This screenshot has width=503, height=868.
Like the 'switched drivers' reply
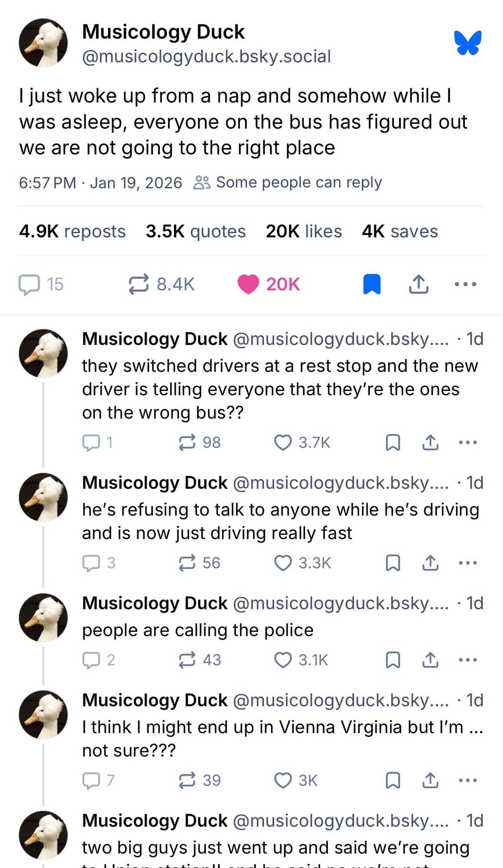[283, 443]
